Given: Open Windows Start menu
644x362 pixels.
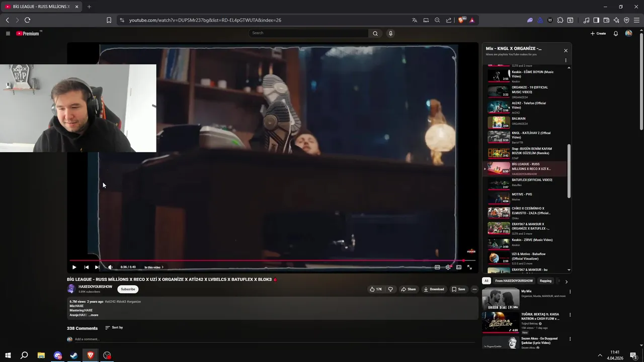Looking at the screenshot, I should (x=8, y=355).
